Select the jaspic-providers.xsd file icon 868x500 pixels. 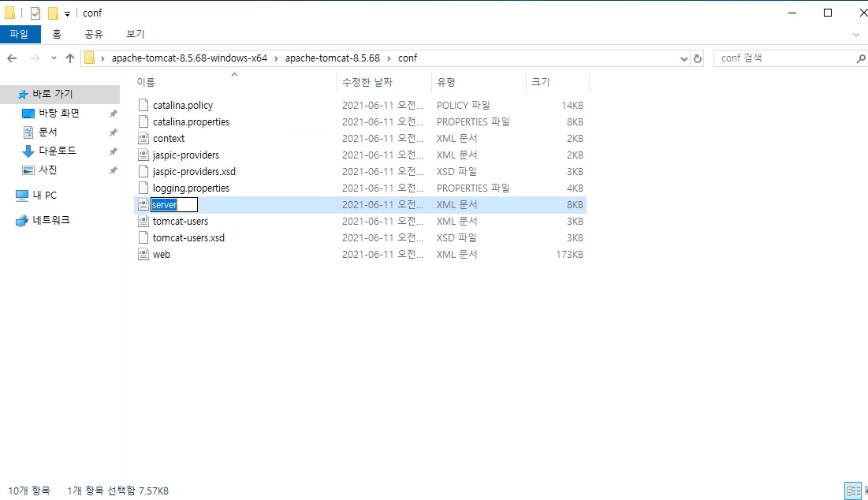(x=143, y=171)
